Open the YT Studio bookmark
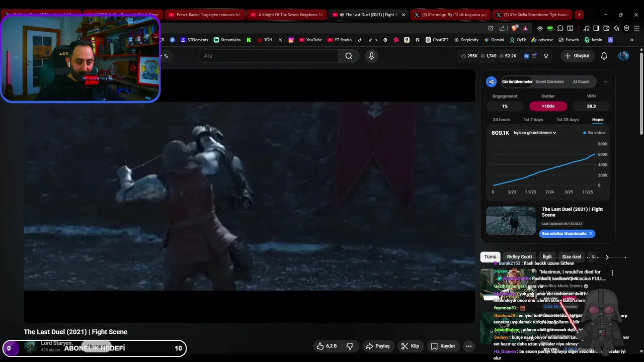This screenshot has width=644, height=362. [340, 40]
